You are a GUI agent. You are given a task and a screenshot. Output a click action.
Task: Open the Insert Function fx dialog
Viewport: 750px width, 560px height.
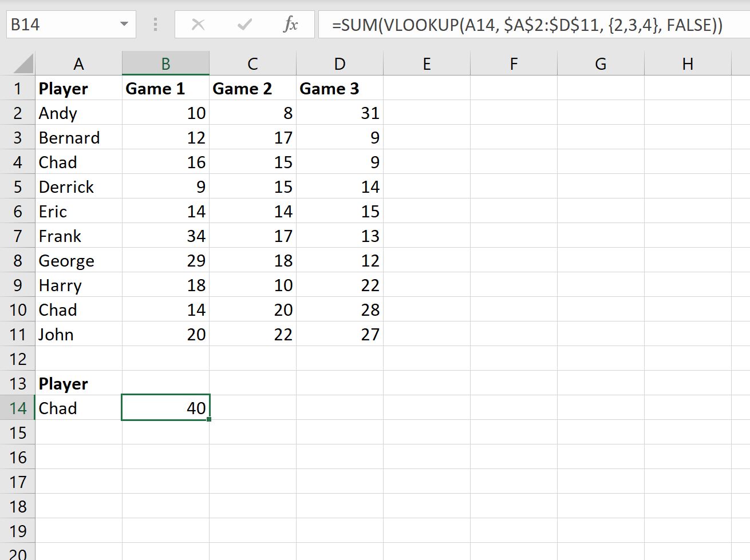click(290, 25)
